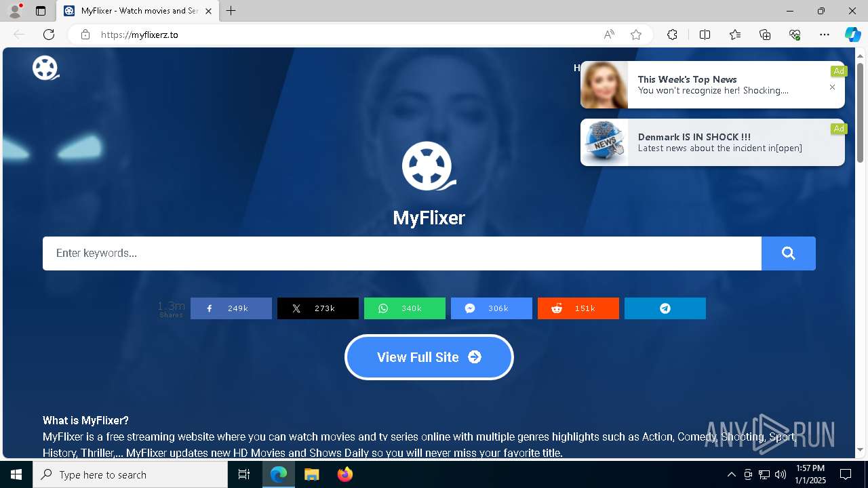The image size is (868, 488).
Task: Focus the Enter keywords search field
Action: 402,253
